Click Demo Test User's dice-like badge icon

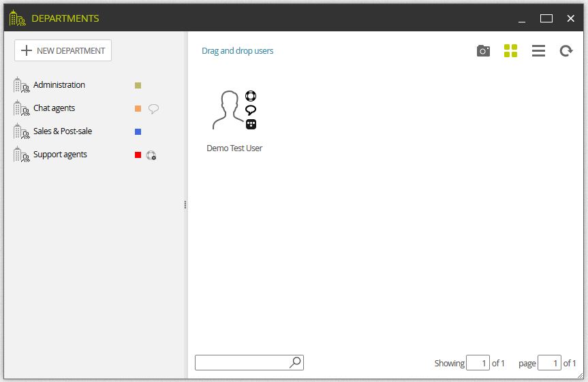pyautogui.click(x=251, y=124)
